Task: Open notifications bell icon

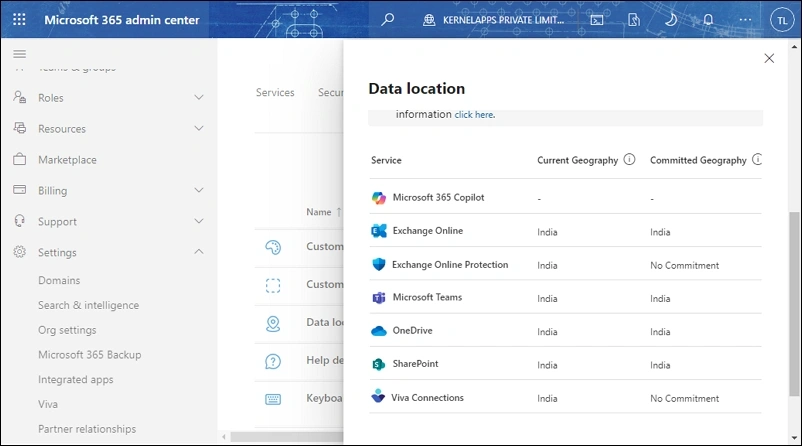Action: [x=708, y=19]
